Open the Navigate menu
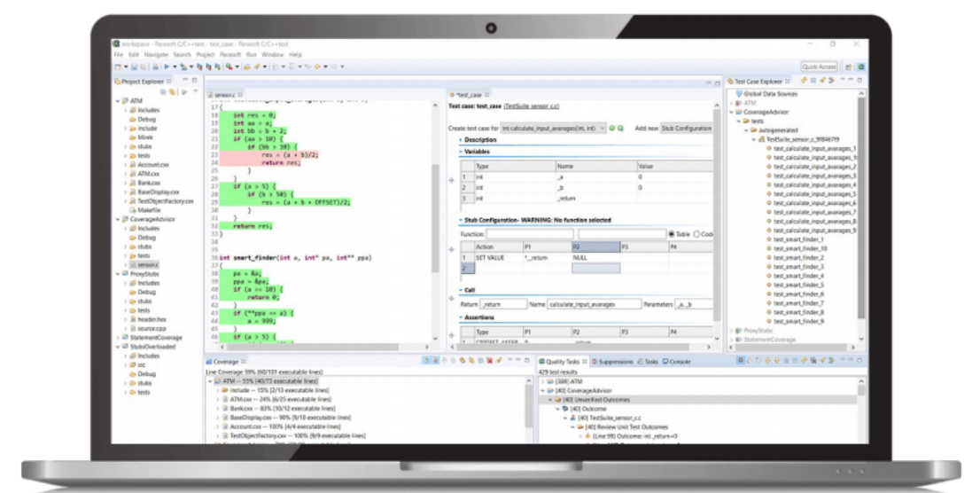This screenshot has width=980, height=493. tap(156, 55)
